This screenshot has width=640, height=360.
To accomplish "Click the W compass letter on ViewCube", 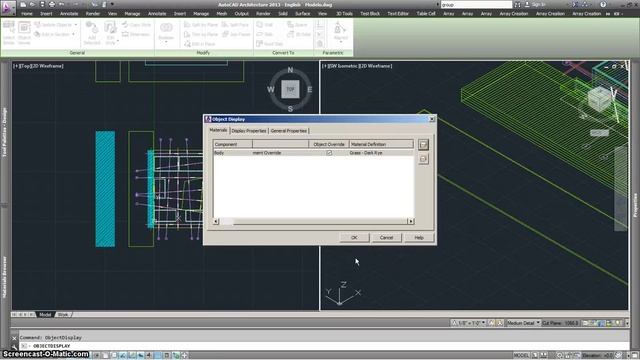I will pyautogui.click(x=271, y=89).
